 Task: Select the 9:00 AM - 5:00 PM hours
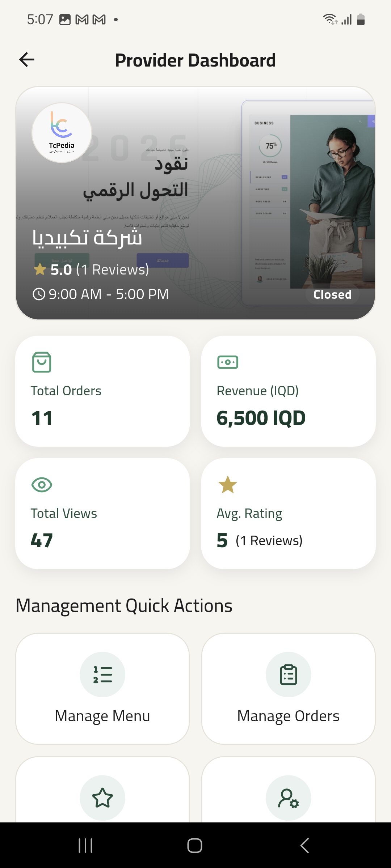tap(109, 294)
